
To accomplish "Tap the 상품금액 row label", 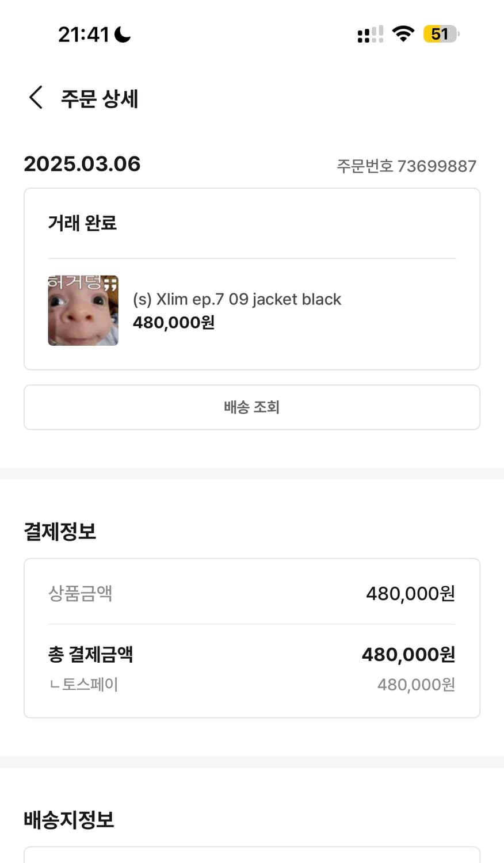I will pyautogui.click(x=80, y=593).
